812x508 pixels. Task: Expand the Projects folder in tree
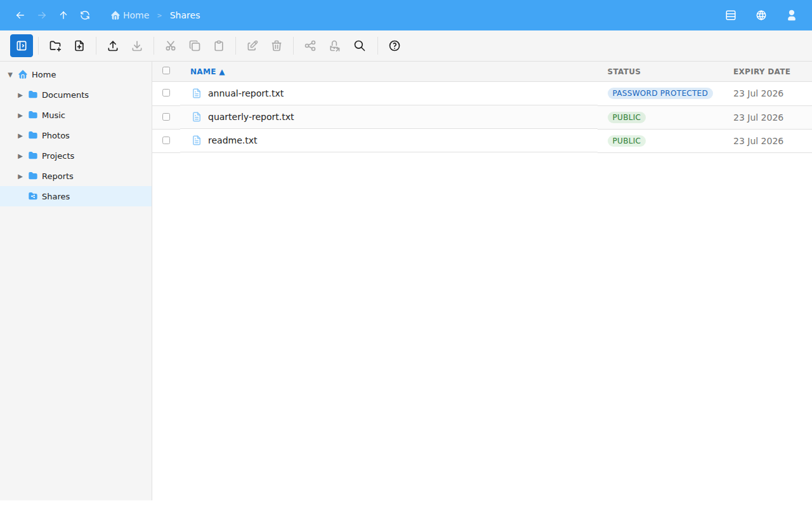point(20,156)
